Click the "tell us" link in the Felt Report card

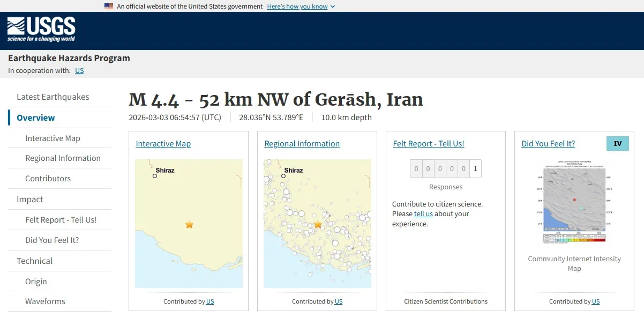point(423,213)
